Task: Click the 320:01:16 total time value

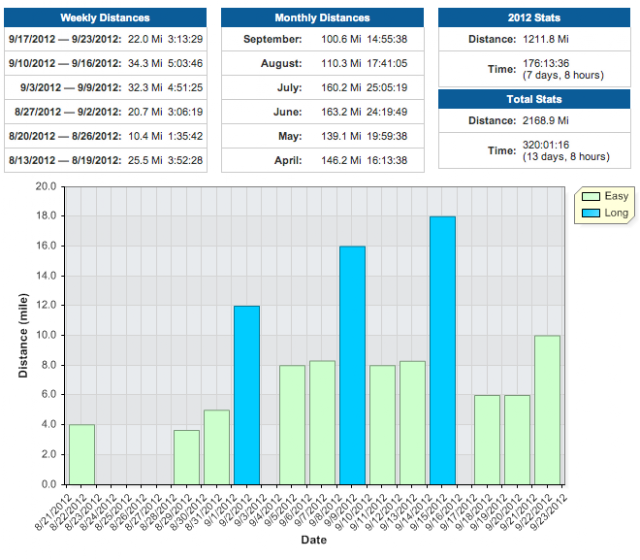Action: pyautogui.click(x=546, y=145)
